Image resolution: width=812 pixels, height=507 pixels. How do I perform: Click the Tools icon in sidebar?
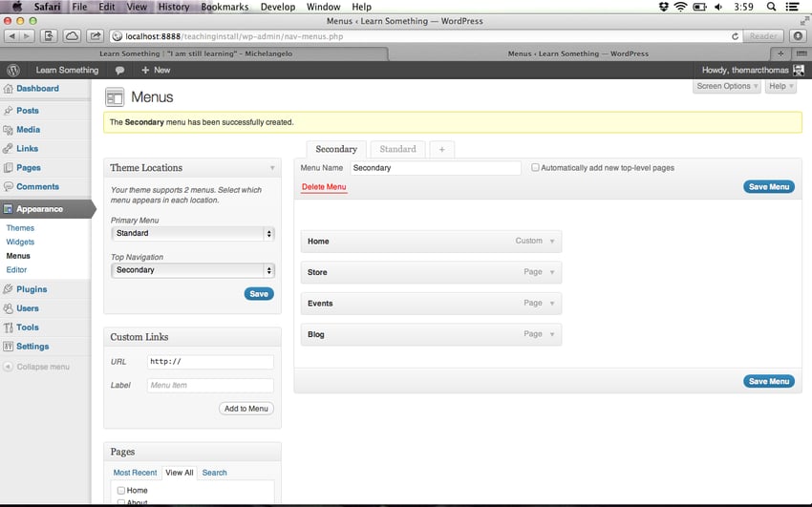tap(8, 327)
